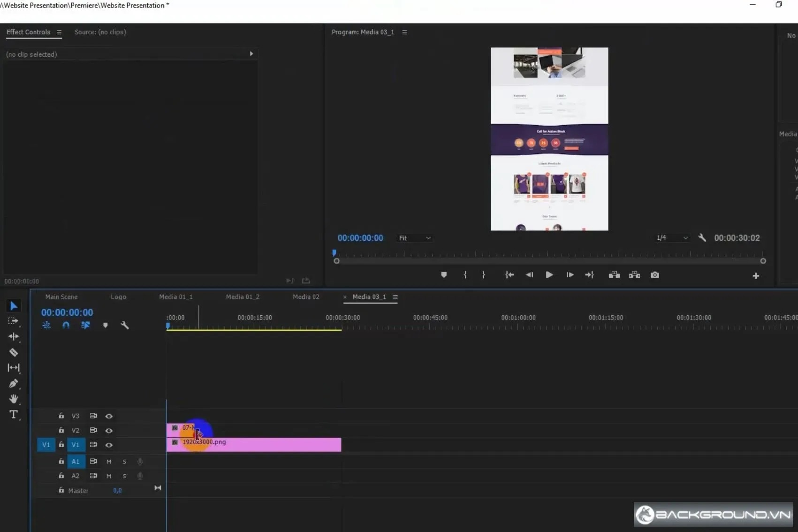The width and height of the screenshot is (798, 532).
Task: Add marker in the timeline panel
Action: click(x=105, y=325)
